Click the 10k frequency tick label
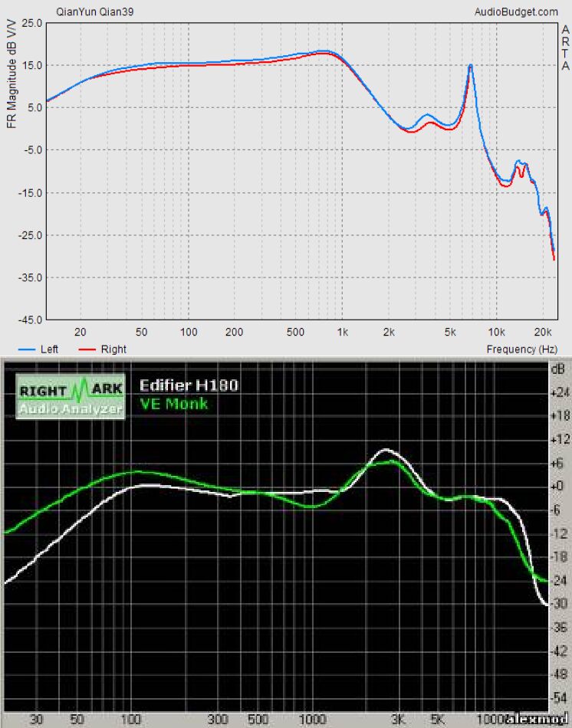Viewport: 572px width, 728px height. coord(496,332)
